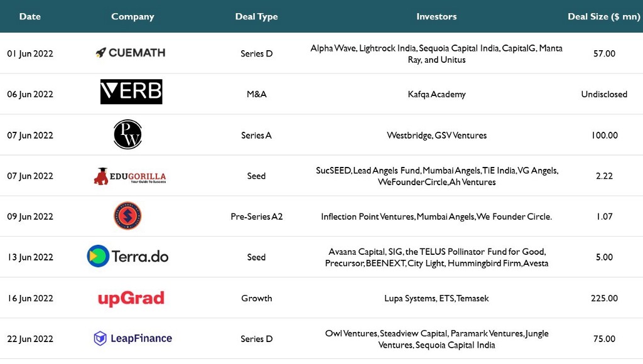Click Lupa Systems, ETS, Temasek text
The height and width of the screenshot is (364, 643).
click(436, 298)
